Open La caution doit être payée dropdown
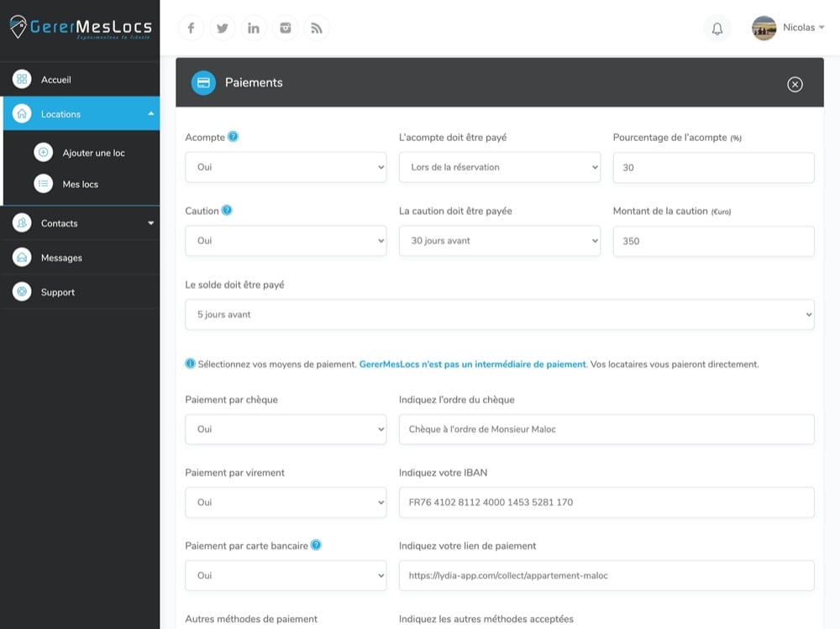The image size is (840, 629). (x=499, y=240)
